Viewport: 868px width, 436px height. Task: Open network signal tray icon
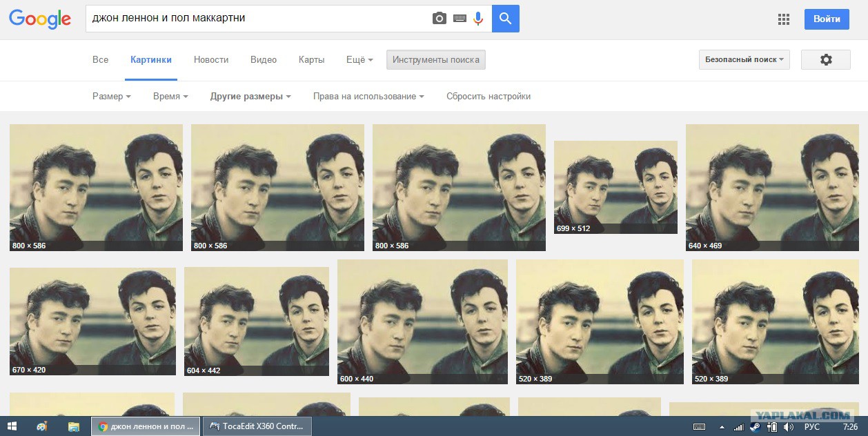click(739, 427)
